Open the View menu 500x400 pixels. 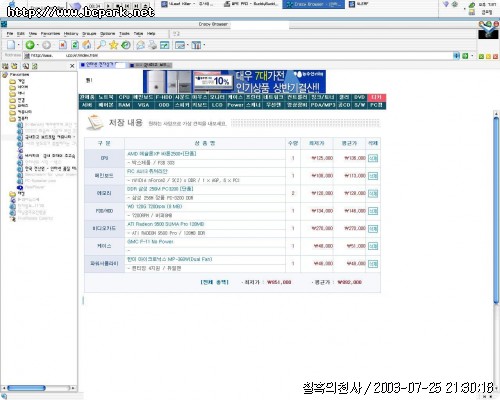(33, 34)
